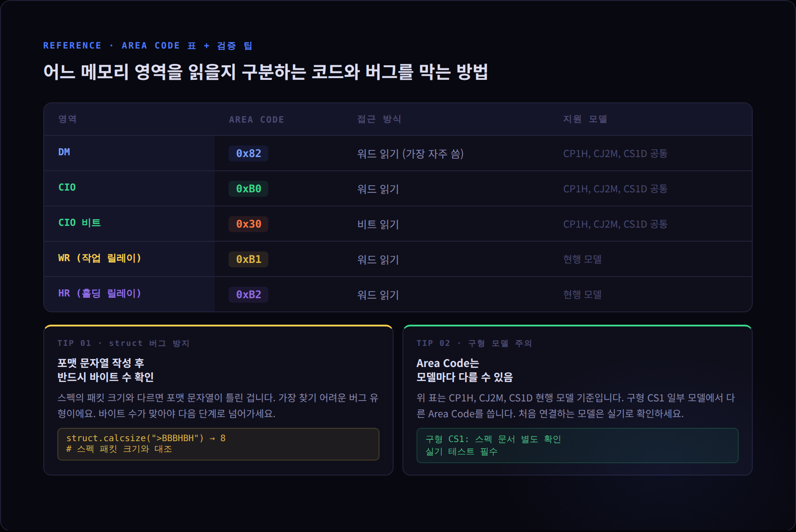Image resolution: width=796 pixels, height=532 pixels.
Task: Click the TIP 02 구형 모델 주의 label
Action: [474, 343]
